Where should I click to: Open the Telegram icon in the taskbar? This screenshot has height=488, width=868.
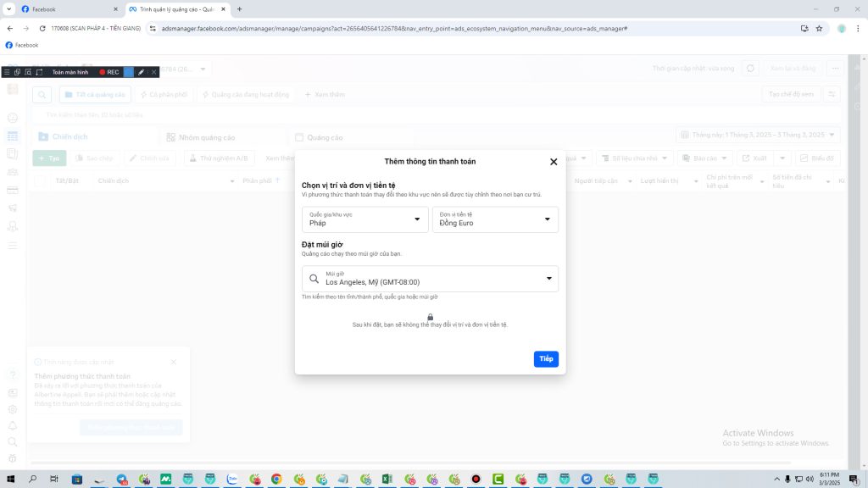(x=586, y=480)
